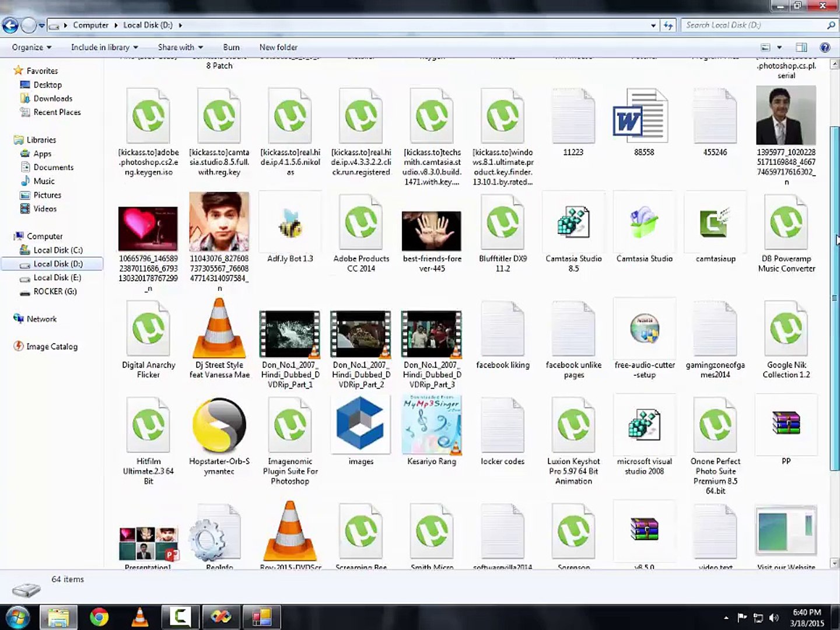Select the camtasiaup file icon
This screenshot has height=630, width=840.
[715, 222]
